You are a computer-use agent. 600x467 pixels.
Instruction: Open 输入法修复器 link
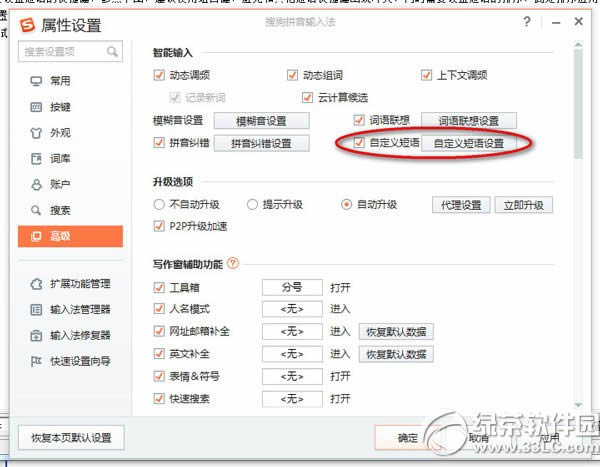click(x=80, y=336)
